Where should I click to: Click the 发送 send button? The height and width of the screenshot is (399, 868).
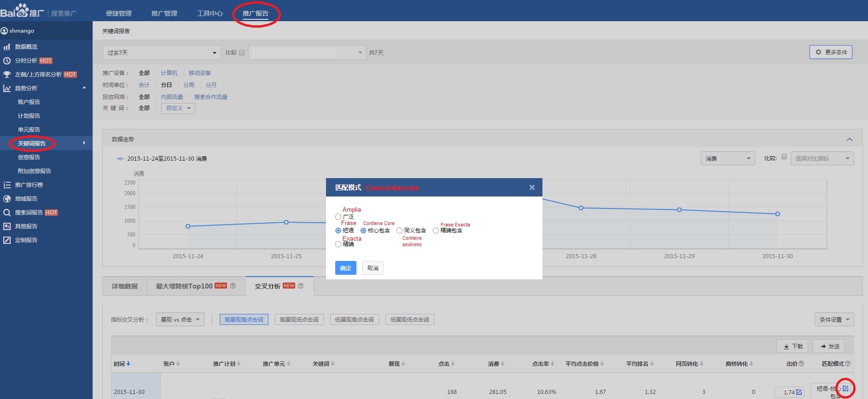point(828,346)
